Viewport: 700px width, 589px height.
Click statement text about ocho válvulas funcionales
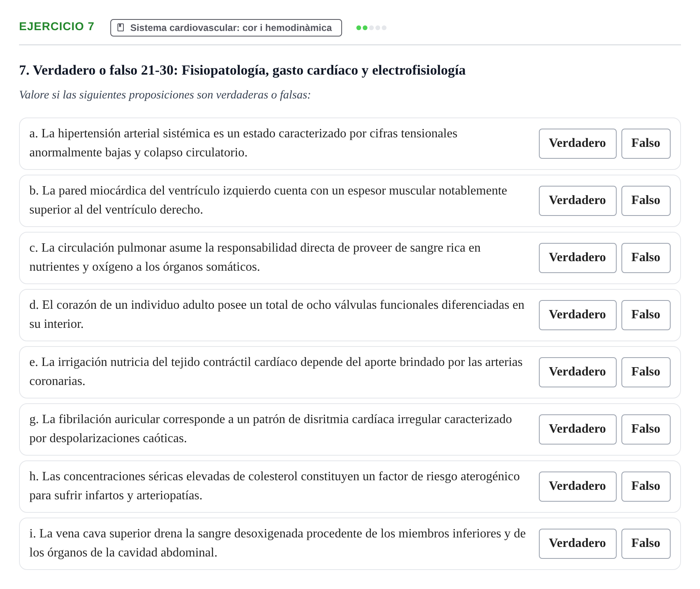pos(277,314)
